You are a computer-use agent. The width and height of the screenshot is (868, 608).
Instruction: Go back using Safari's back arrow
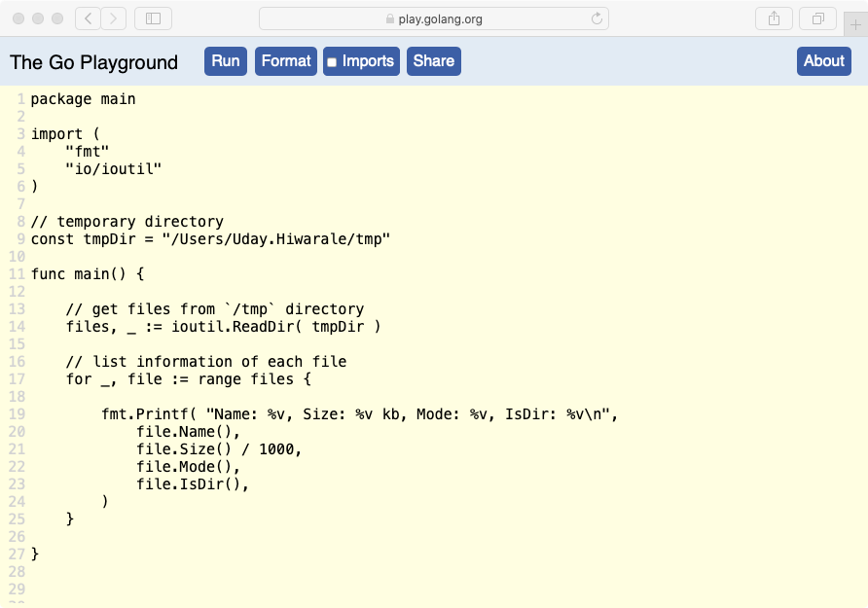[88, 18]
